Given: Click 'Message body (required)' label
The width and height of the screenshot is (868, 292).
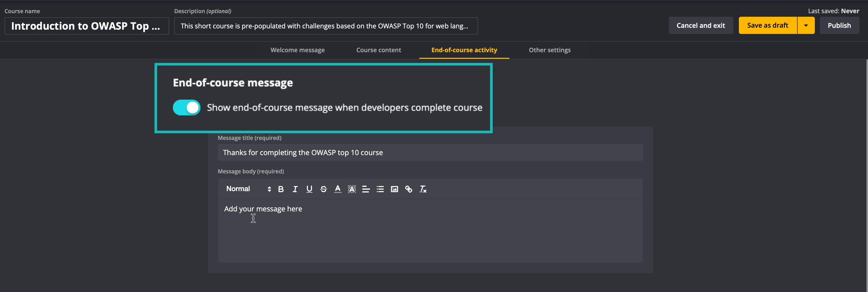Looking at the screenshot, I should 251,171.
